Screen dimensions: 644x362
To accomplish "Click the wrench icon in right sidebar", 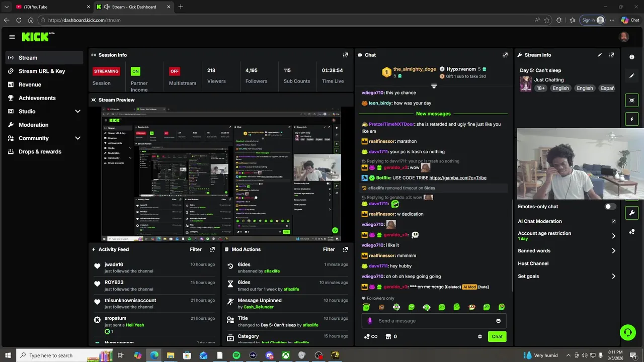I will (632, 213).
